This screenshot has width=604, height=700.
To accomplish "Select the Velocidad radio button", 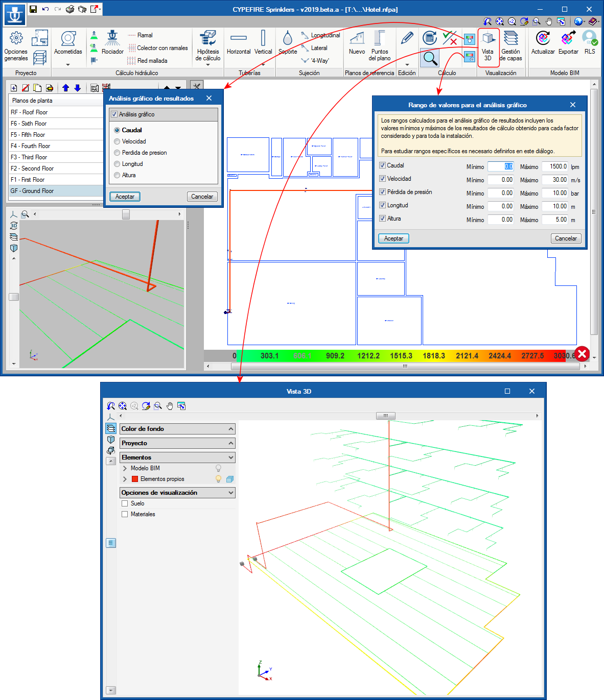I will pos(117,141).
